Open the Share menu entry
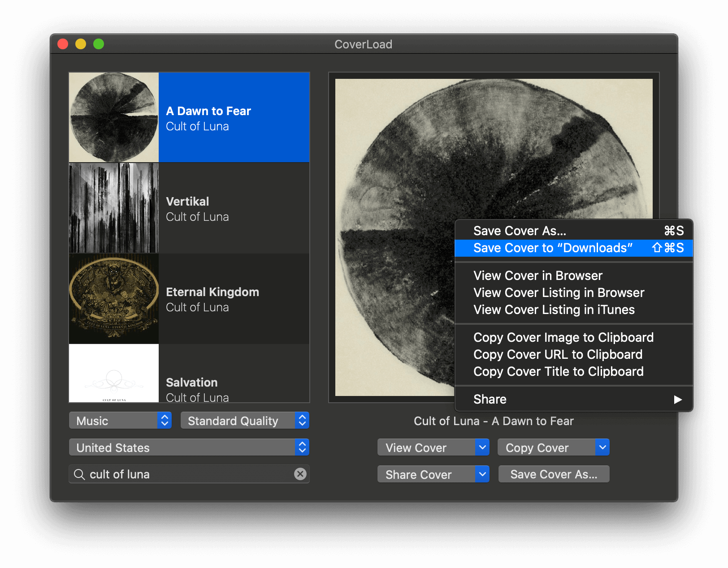The width and height of the screenshot is (728, 568). point(574,399)
